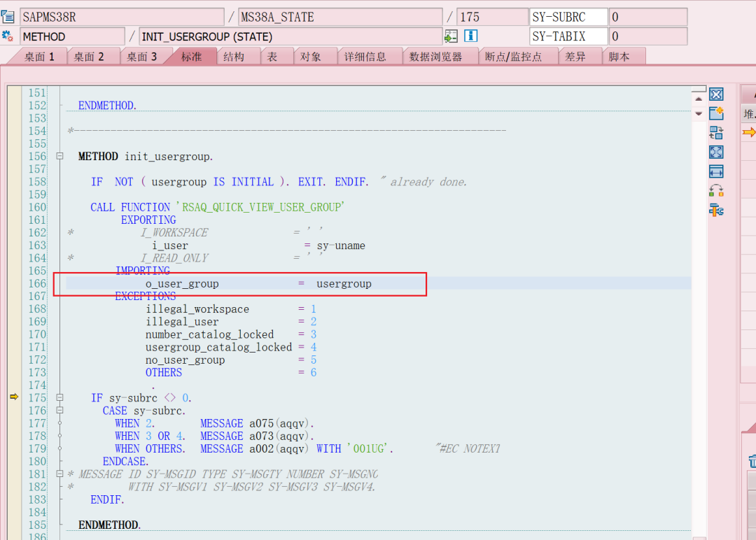This screenshot has height=540, width=756.
Task: Open the 差异 tab
Action: pos(575,57)
